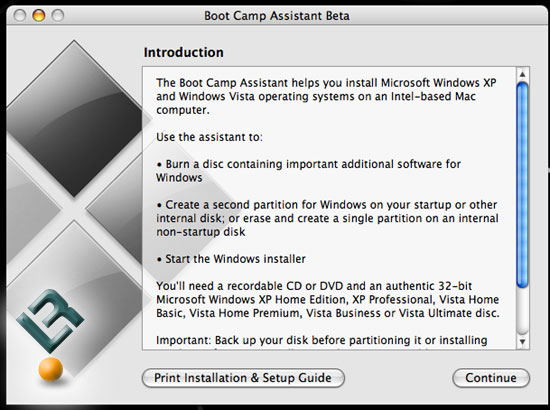This screenshot has width=550, height=410.
Task: Click the Continue button
Action: [491, 378]
